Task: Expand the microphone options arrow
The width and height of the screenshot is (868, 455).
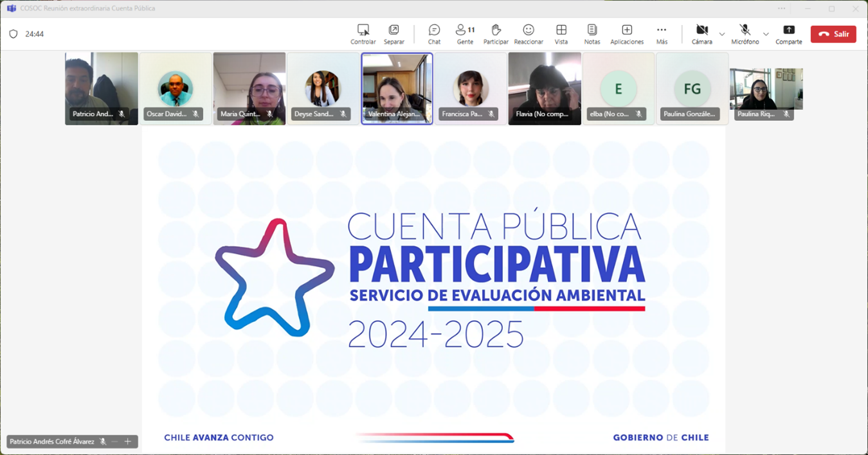Action: [766, 34]
